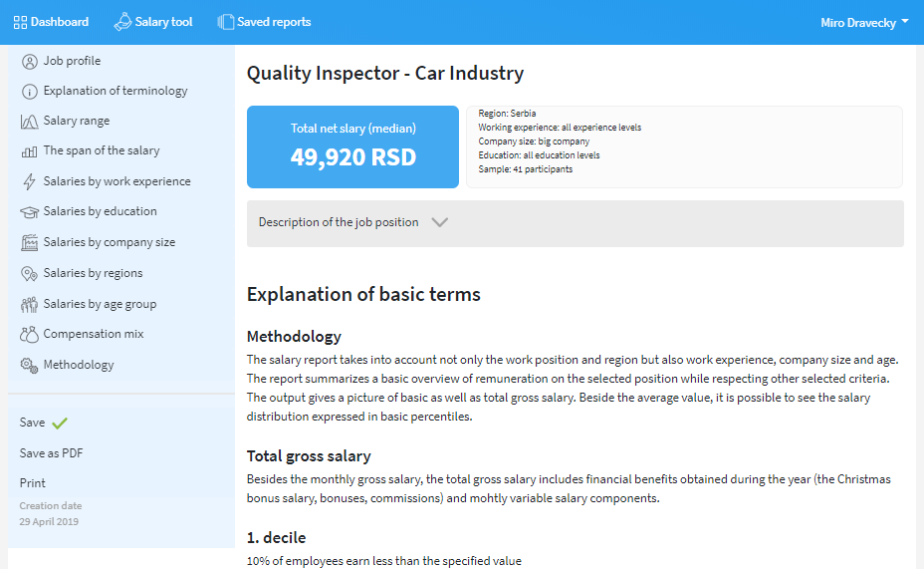Click the gears Methodology icon
Image resolution: width=924 pixels, height=569 pixels.
point(30,365)
